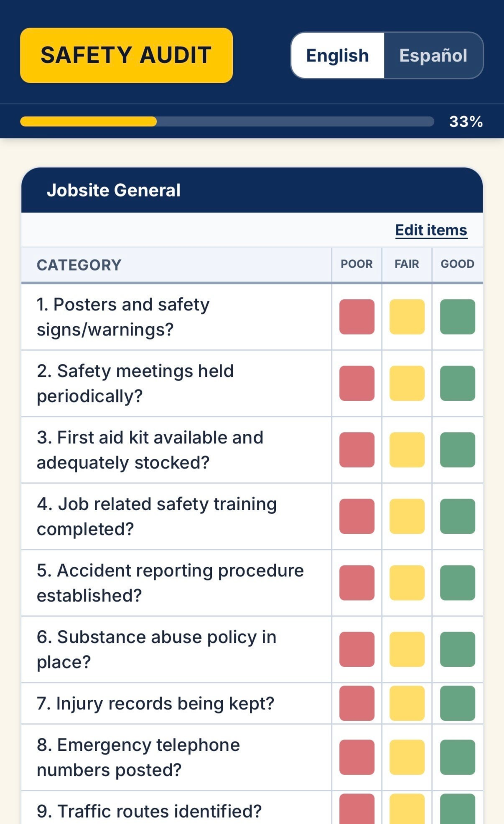
Task: Set substance abuse policy to Fair
Action: (407, 649)
